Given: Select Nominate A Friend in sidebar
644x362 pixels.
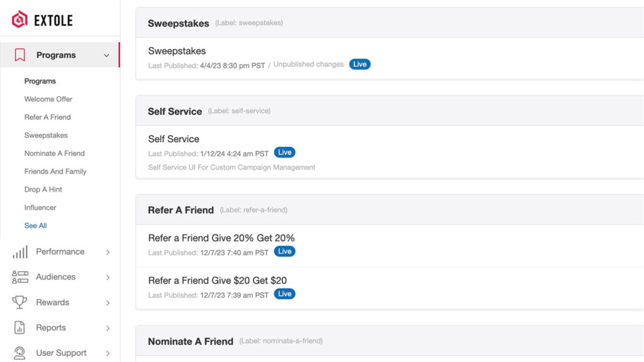Looking at the screenshot, I should [x=55, y=153].
